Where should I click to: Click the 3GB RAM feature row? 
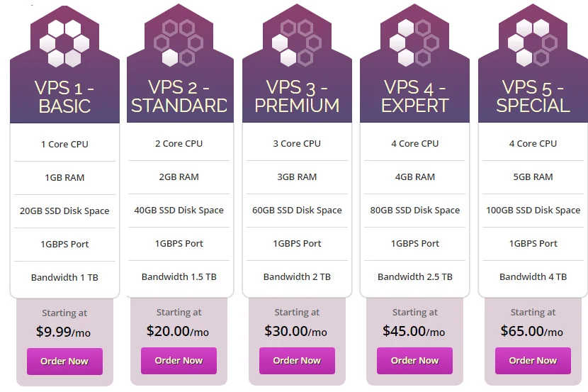click(x=297, y=177)
